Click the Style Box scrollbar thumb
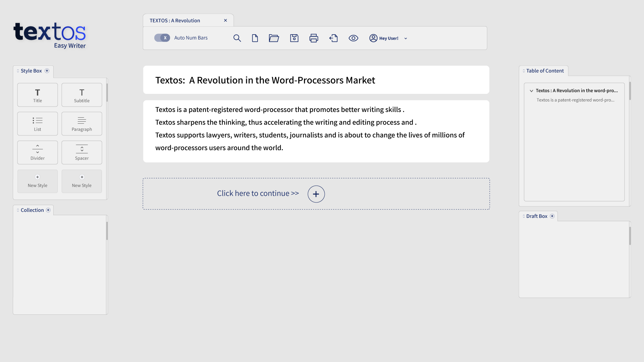 tap(107, 93)
